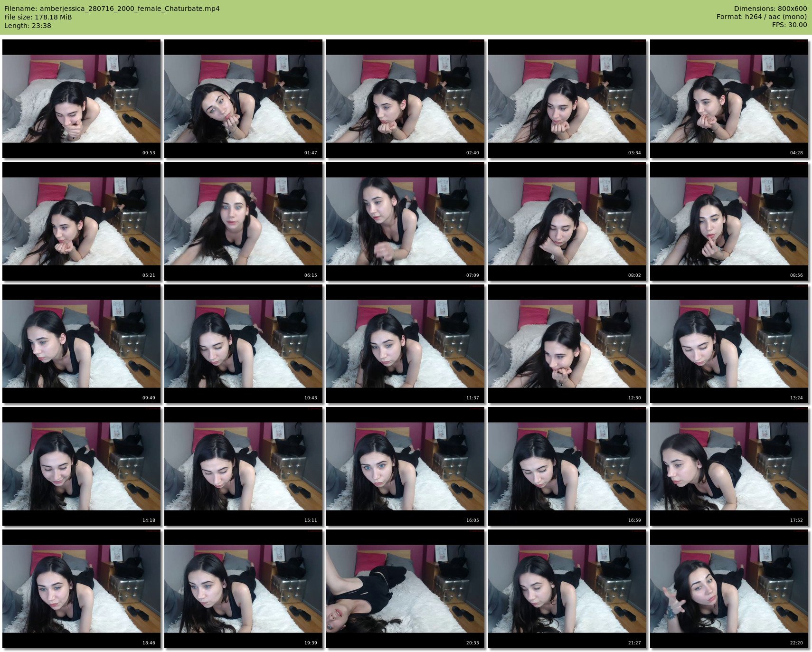The width and height of the screenshot is (812, 652).
Task: Select the frame marked 01:47
Action: 243,99
